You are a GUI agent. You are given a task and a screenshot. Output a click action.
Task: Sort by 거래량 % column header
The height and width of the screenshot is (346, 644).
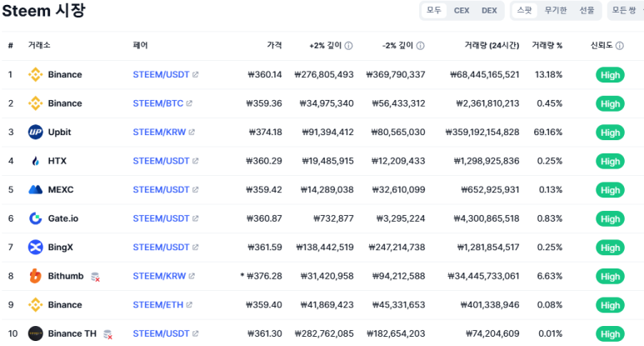click(x=547, y=45)
